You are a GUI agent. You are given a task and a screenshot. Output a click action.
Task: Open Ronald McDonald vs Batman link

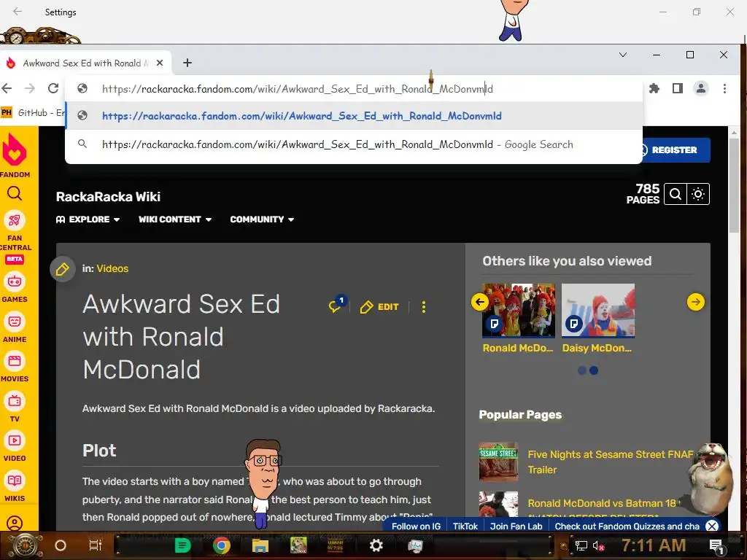coord(602,503)
